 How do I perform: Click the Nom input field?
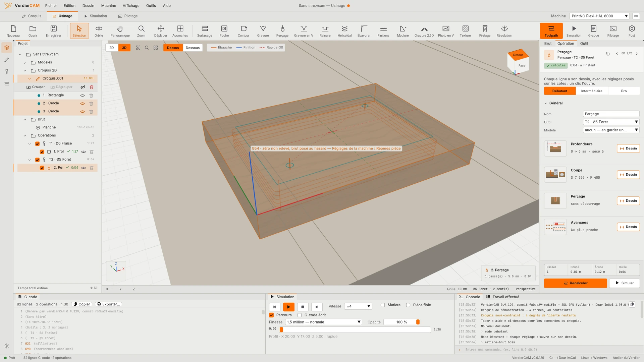click(611, 114)
